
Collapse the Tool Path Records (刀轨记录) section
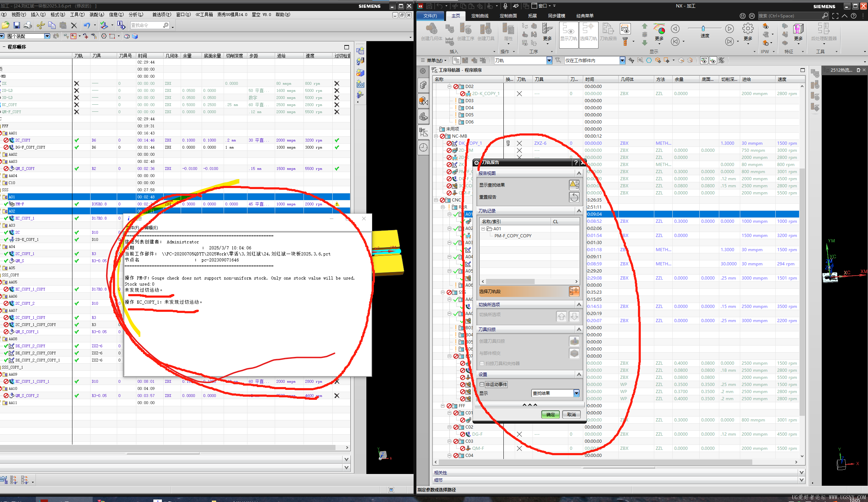(579, 211)
